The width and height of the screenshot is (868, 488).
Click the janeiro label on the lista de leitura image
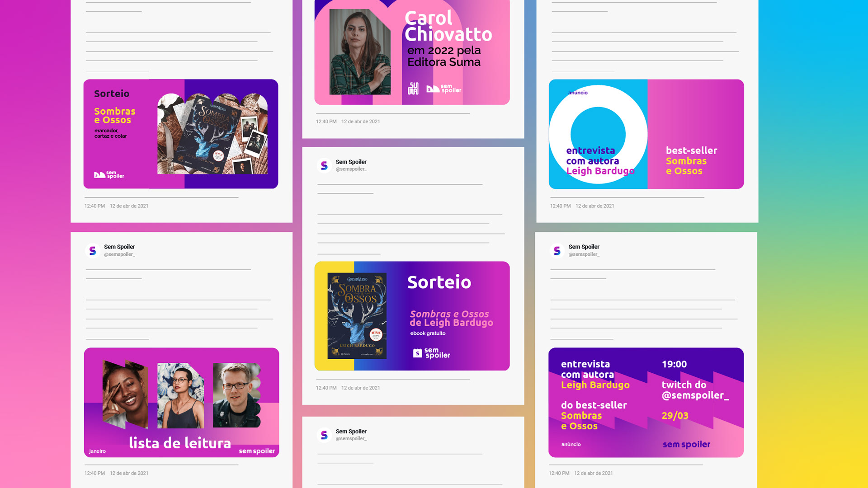[x=97, y=451]
